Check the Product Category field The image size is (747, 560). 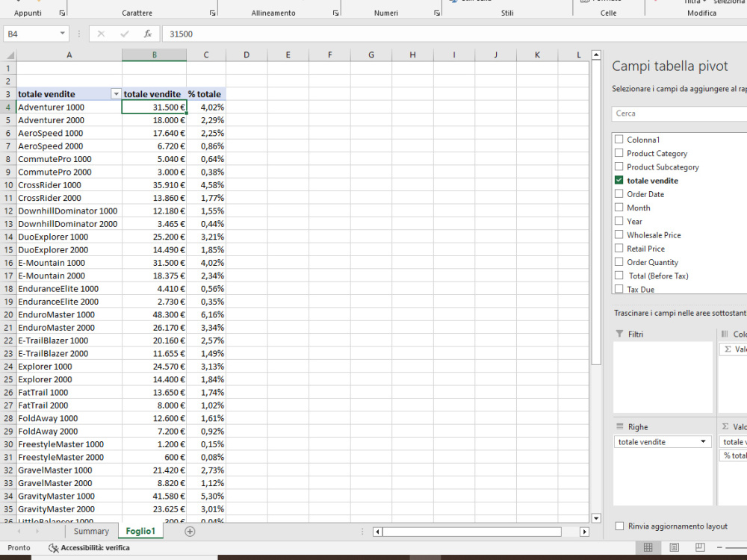pyautogui.click(x=619, y=153)
